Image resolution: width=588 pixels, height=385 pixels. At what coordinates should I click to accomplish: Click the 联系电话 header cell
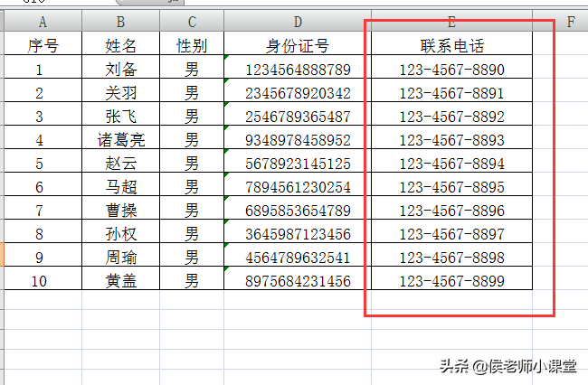pos(452,43)
